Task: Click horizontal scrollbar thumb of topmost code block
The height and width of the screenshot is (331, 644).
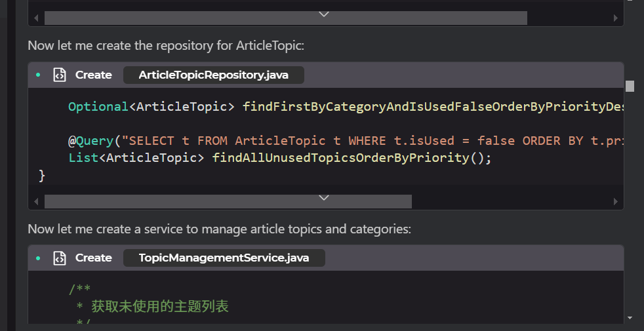Action: (285, 18)
